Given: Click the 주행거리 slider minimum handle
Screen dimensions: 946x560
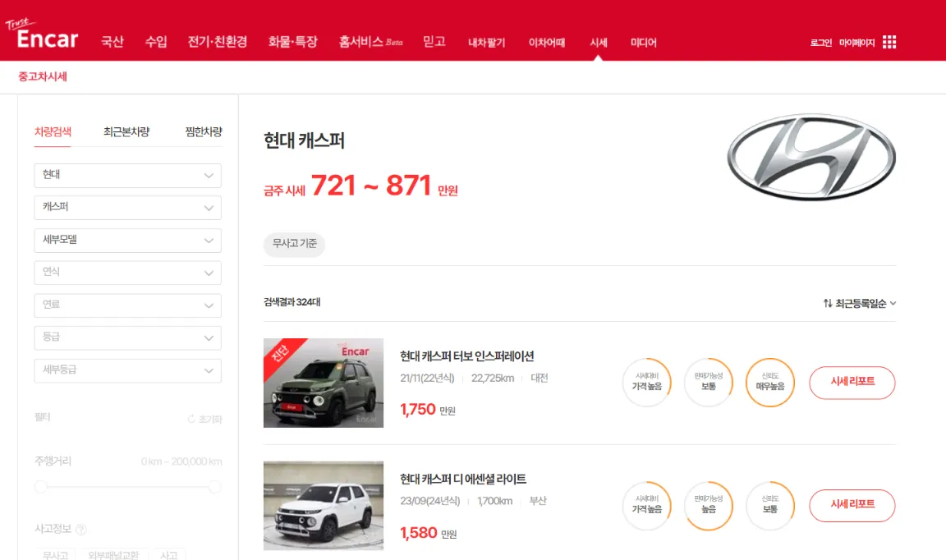Looking at the screenshot, I should coord(41,486).
